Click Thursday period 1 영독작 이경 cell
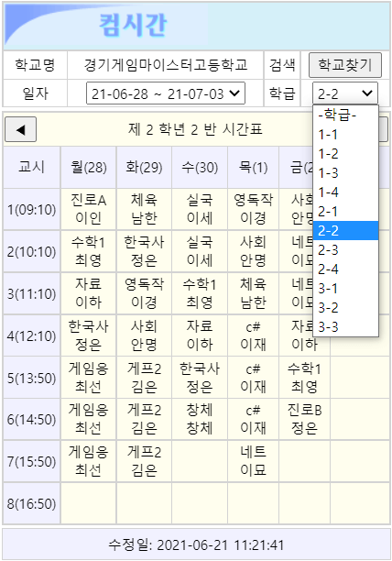Screen dimensions: 392x561 (x=253, y=209)
